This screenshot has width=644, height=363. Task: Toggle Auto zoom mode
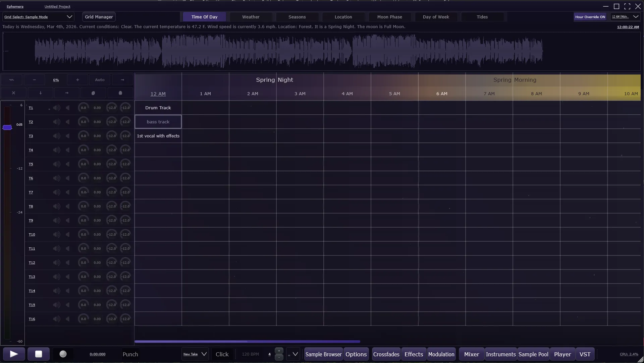tap(100, 80)
